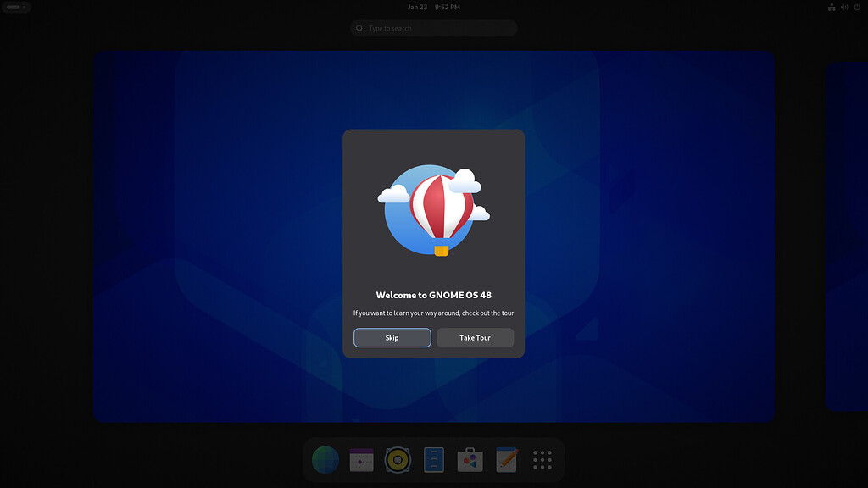Click the volume icon in the top bar
This screenshot has width=868, height=488.
(844, 7)
